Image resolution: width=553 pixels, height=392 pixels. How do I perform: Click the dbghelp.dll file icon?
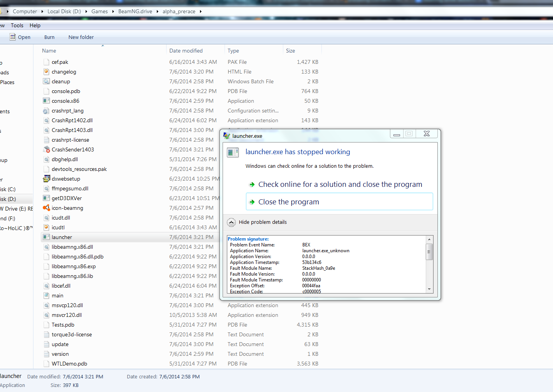(x=46, y=159)
